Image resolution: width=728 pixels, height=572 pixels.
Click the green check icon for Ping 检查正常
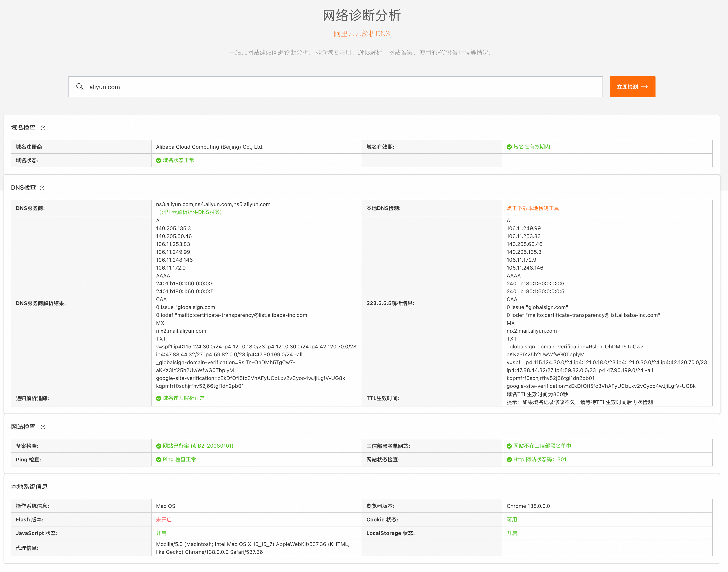(158, 460)
